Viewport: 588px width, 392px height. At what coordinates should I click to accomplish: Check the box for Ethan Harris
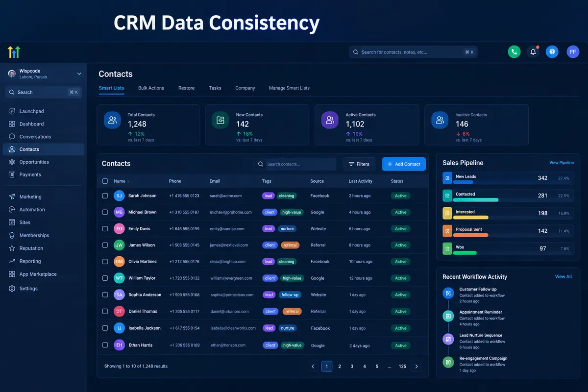(x=105, y=345)
